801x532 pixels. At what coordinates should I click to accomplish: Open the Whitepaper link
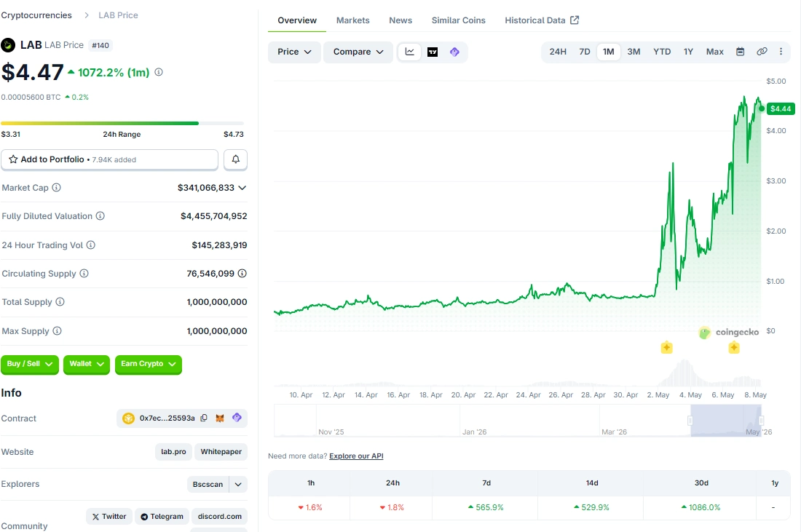click(221, 452)
